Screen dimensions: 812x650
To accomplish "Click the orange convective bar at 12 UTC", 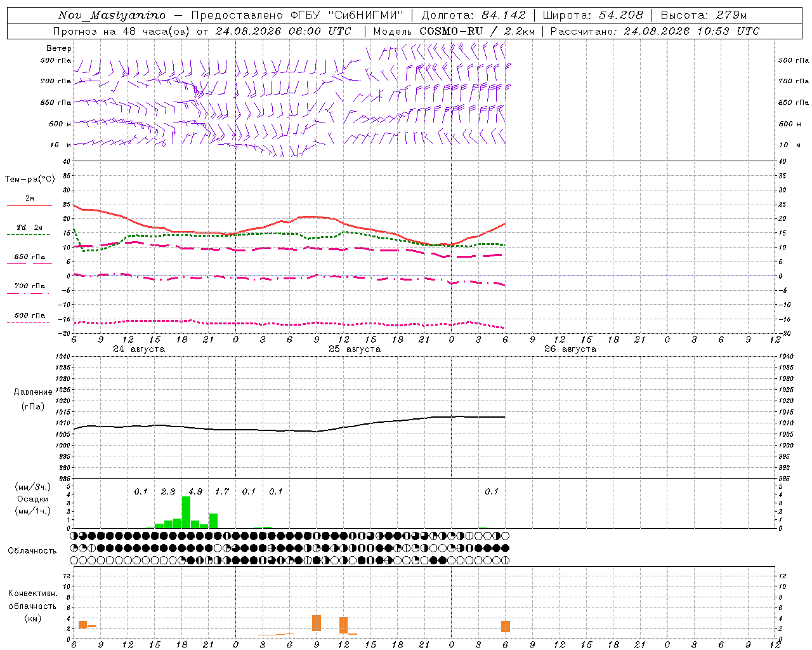I will 343,625.
